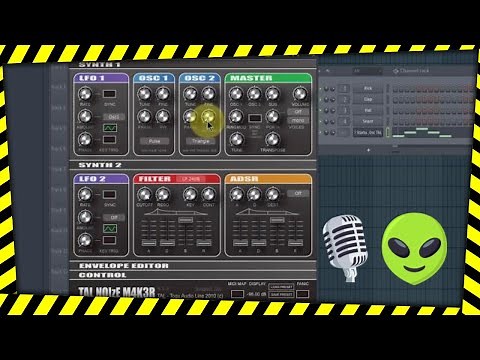This screenshot has height=360, width=480.
Task: Select Snare channel in Channel rack
Action: coord(368,121)
